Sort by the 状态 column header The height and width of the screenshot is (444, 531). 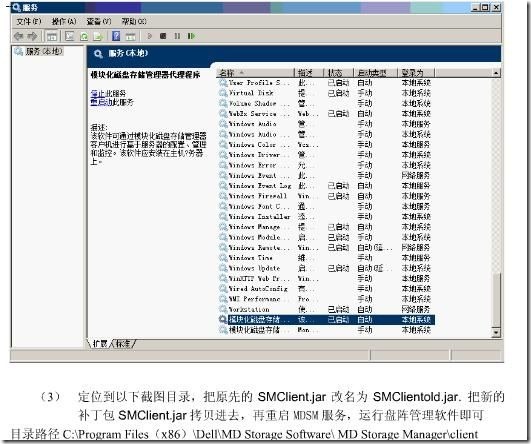pyautogui.click(x=339, y=72)
